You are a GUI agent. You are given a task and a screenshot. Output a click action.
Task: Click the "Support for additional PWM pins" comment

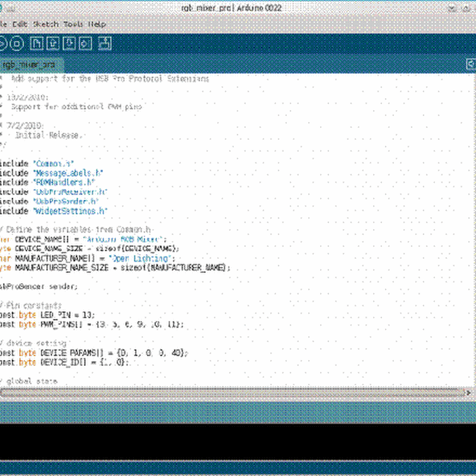(x=77, y=107)
